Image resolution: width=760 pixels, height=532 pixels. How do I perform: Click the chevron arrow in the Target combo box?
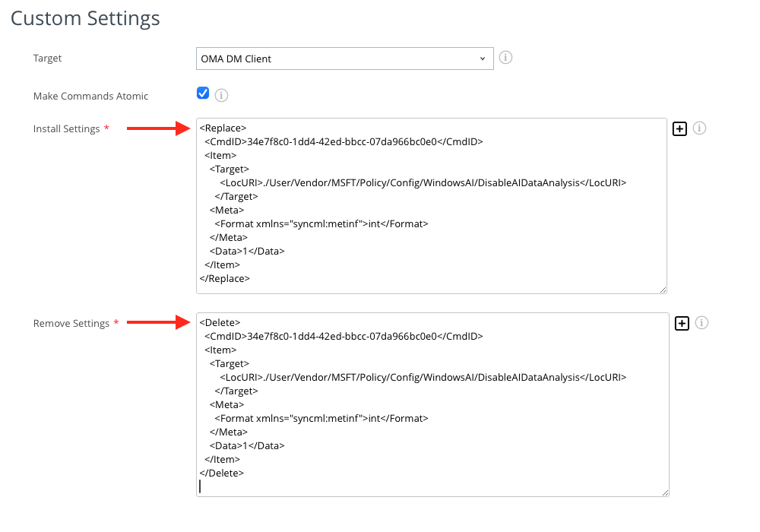click(483, 59)
